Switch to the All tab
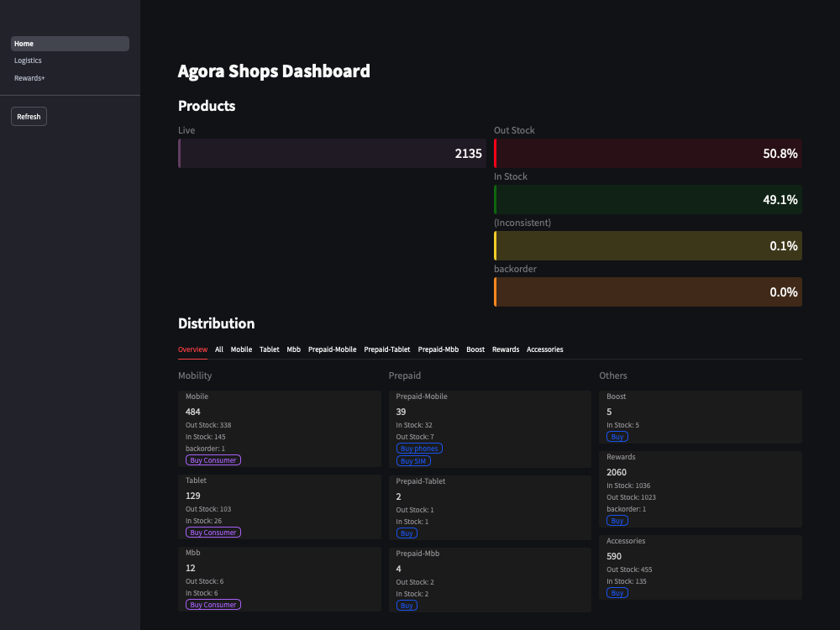 click(219, 349)
